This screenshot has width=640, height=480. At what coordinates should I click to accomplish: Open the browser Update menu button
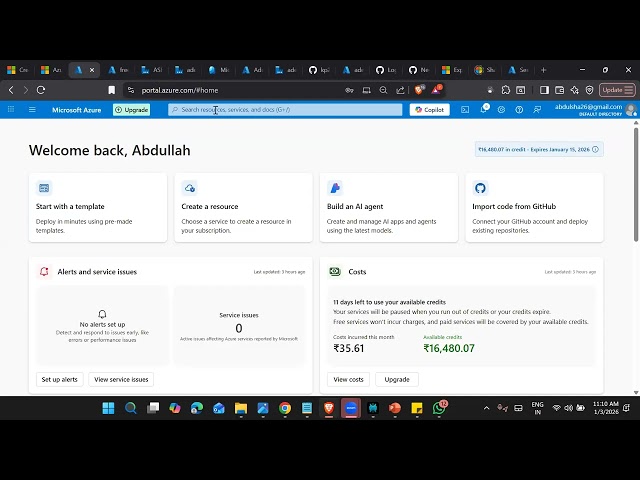pos(617,90)
